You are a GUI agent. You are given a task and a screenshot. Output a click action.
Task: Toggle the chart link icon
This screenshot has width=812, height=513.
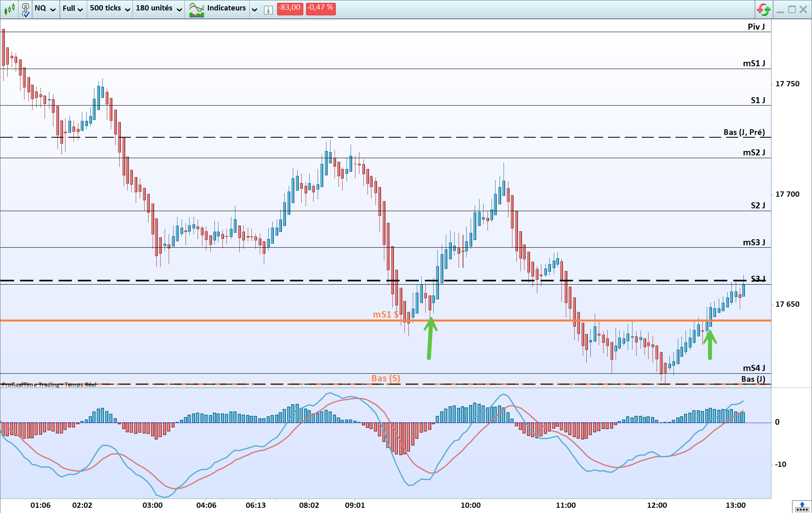[26, 9]
